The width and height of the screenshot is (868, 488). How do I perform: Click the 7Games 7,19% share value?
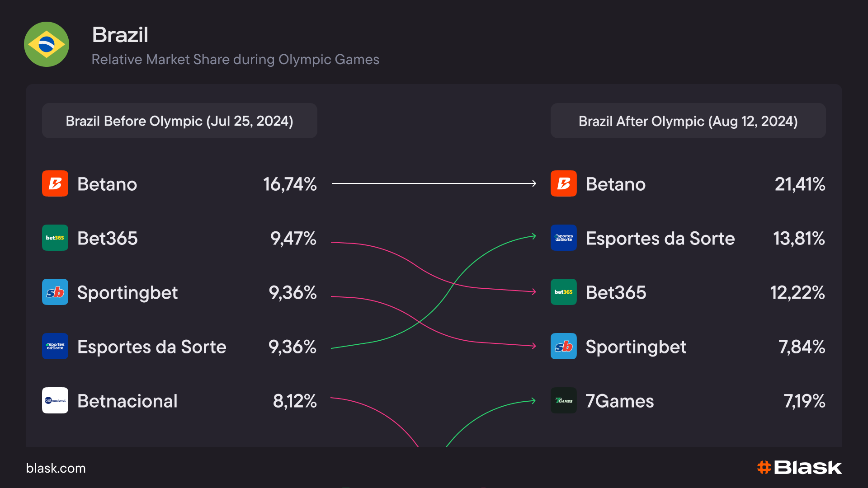(804, 401)
